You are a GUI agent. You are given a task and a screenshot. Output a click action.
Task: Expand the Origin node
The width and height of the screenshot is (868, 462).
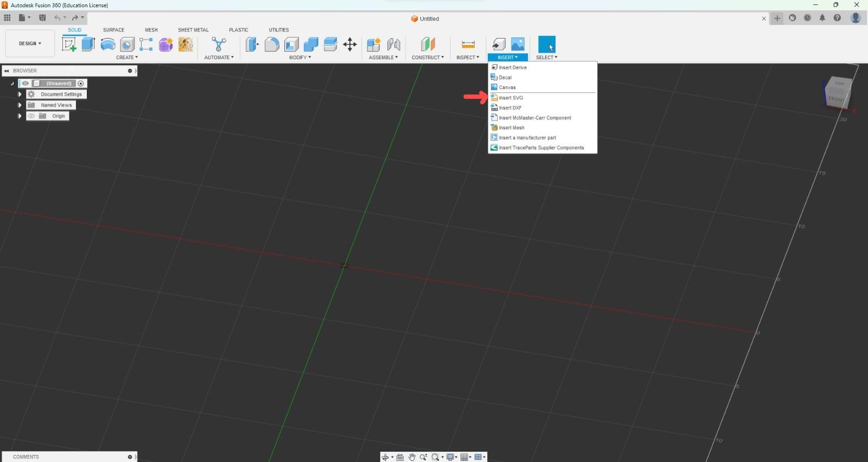20,116
